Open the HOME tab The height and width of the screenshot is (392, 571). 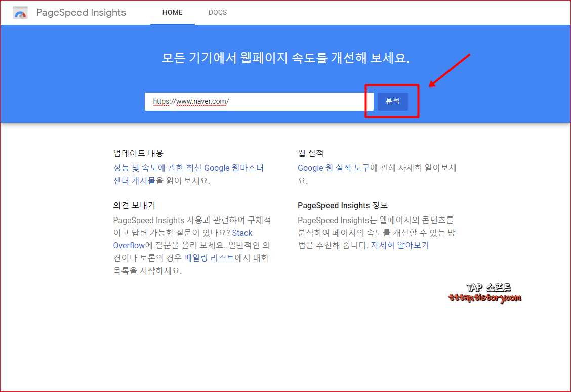(173, 12)
